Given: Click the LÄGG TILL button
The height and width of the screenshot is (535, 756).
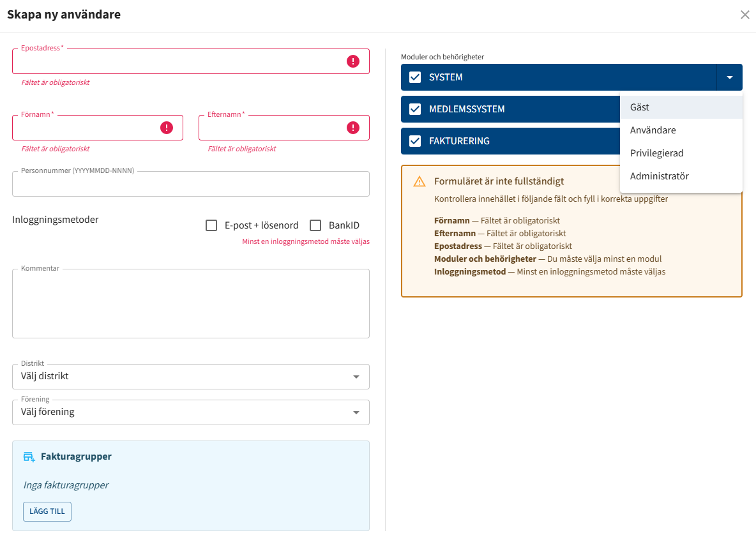Looking at the screenshot, I should pyautogui.click(x=47, y=511).
